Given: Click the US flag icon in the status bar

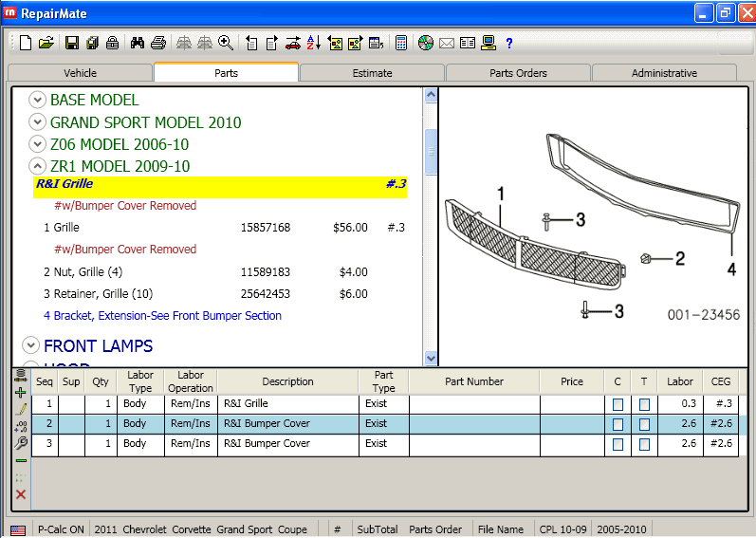Looking at the screenshot, I should pos(18,529).
